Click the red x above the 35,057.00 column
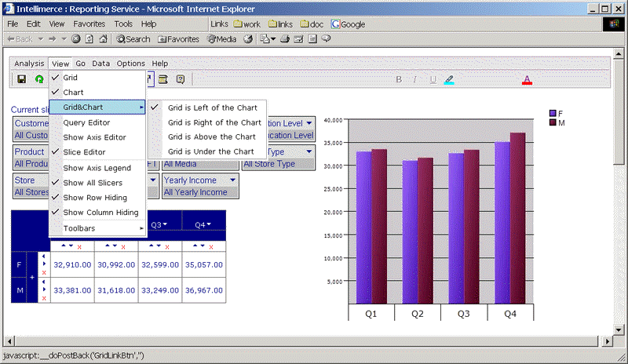Image resolution: width=628 pixels, height=364 pixels. pos(211,247)
